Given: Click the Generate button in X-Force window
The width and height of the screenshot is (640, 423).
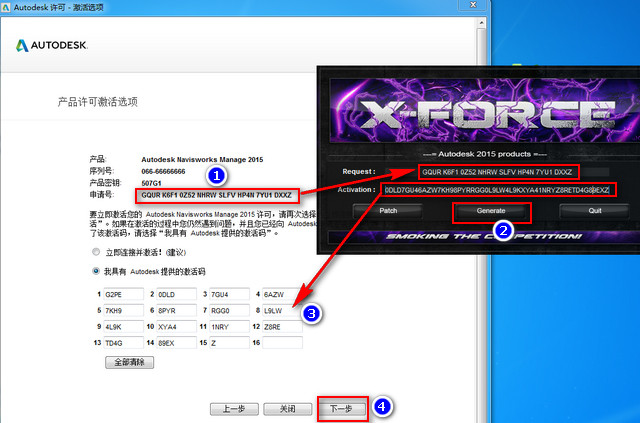Looking at the screenshot, I should (491, 211).
